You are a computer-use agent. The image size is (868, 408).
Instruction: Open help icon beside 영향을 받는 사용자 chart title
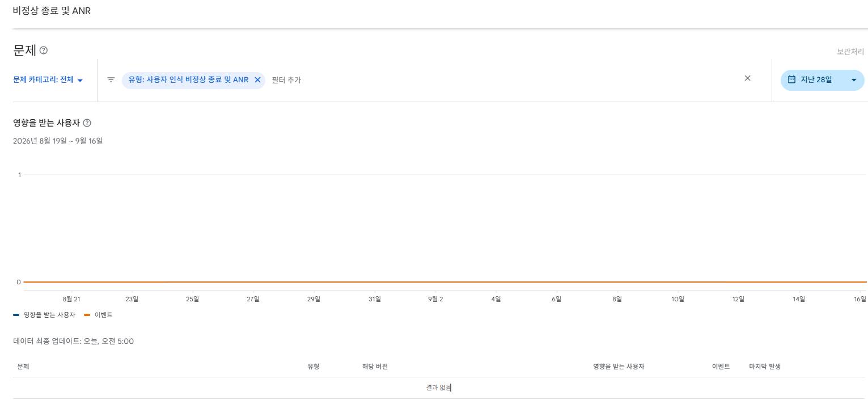point(87,123)
